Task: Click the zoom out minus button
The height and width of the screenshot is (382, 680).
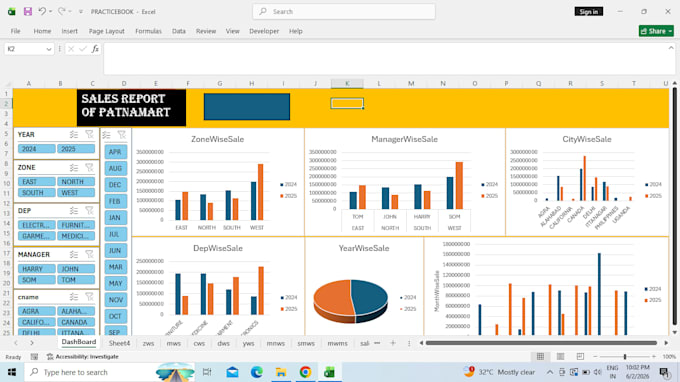Action: pyautogui.click(x=595, y=356)
